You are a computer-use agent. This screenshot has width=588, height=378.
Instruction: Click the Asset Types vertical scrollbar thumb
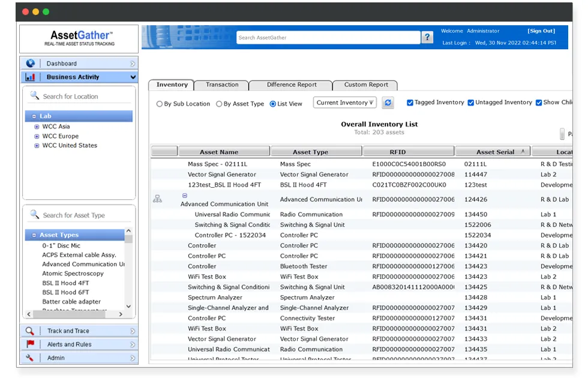(128, 239)
